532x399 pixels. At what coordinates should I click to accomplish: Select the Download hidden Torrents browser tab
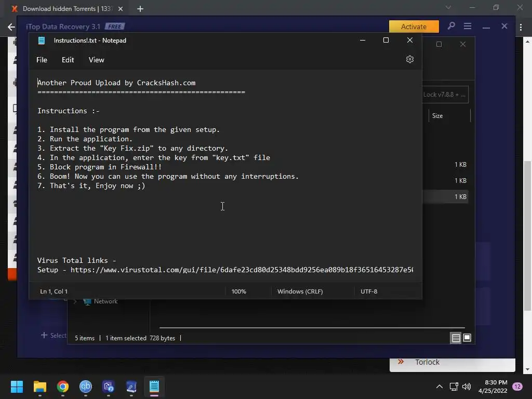click(x=67, y=9)
